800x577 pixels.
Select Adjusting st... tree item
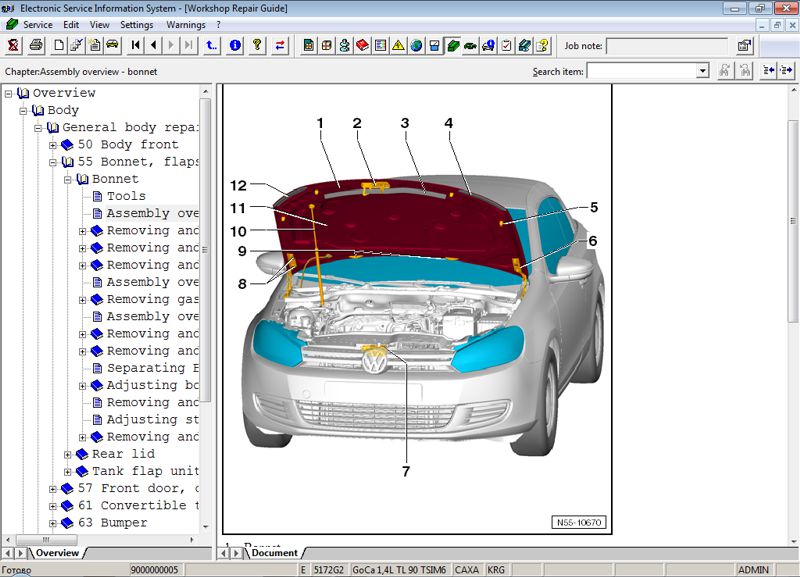[152, 419]
